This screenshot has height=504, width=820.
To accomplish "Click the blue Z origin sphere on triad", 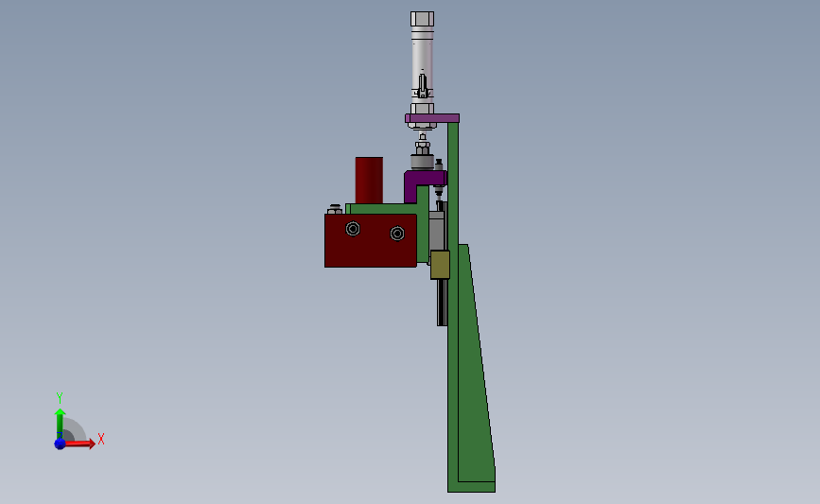I will [60, 443].
